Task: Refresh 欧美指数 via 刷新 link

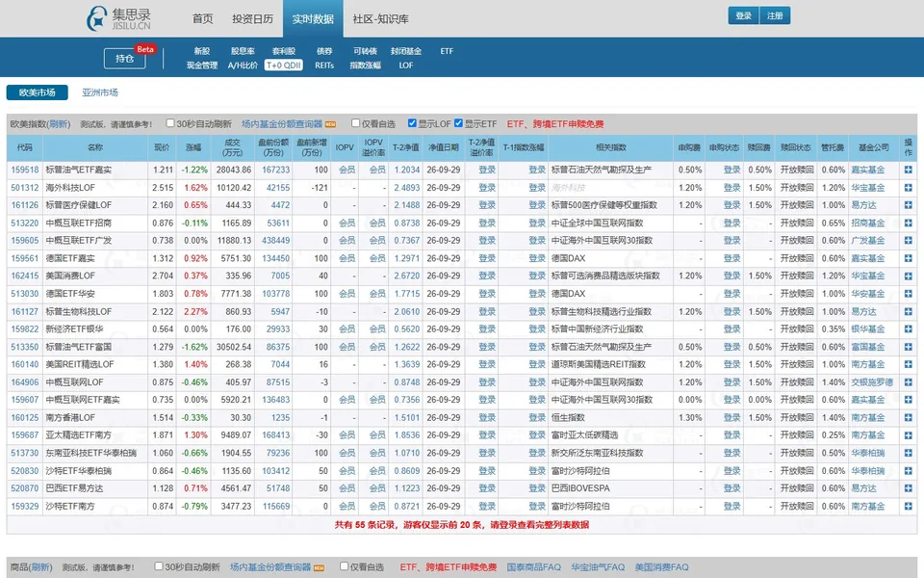Action: (59, 124)
